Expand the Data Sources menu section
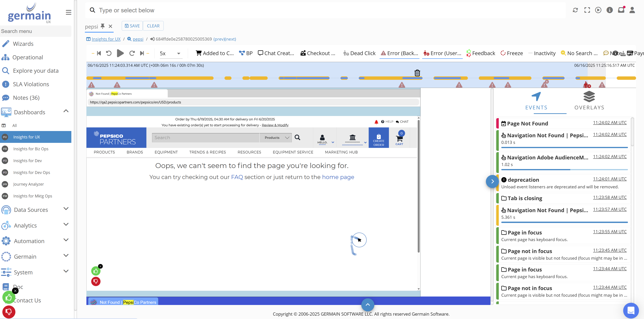 click(66, 209)
